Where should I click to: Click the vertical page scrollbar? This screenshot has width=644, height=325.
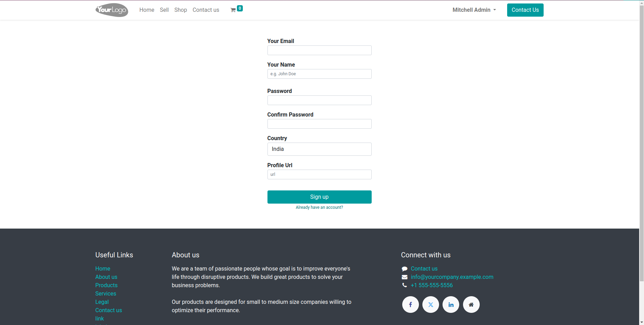coord(641,139)
